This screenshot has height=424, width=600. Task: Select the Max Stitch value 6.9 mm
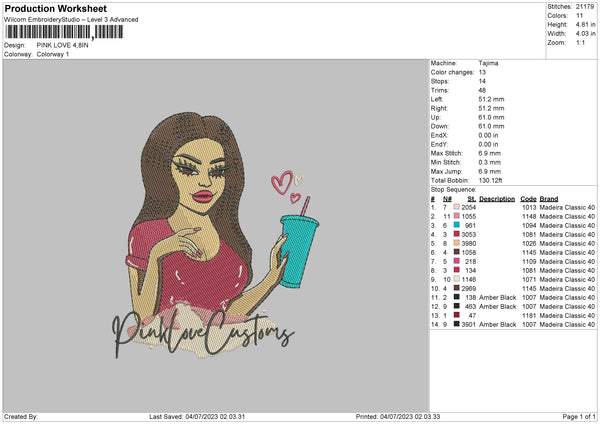489,153
